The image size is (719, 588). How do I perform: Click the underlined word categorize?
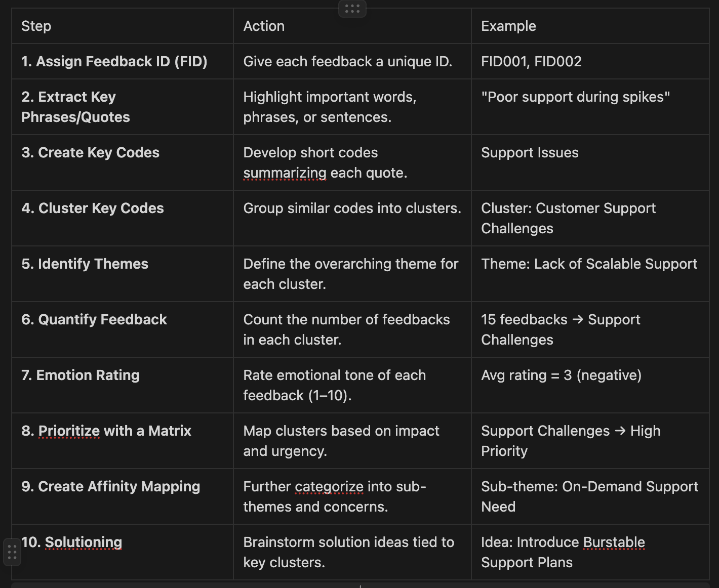point(329,487)
